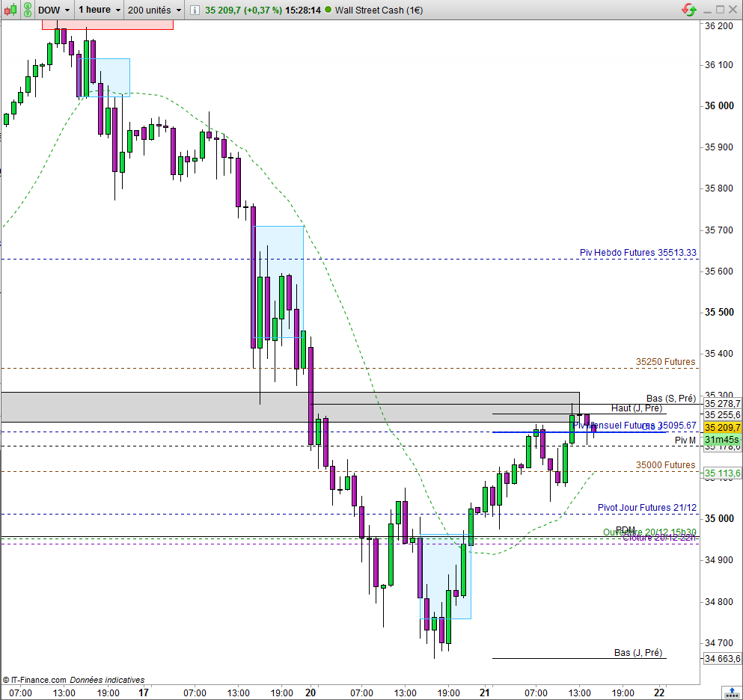
Task: Click the green market status dot
Action: (328, 10)
